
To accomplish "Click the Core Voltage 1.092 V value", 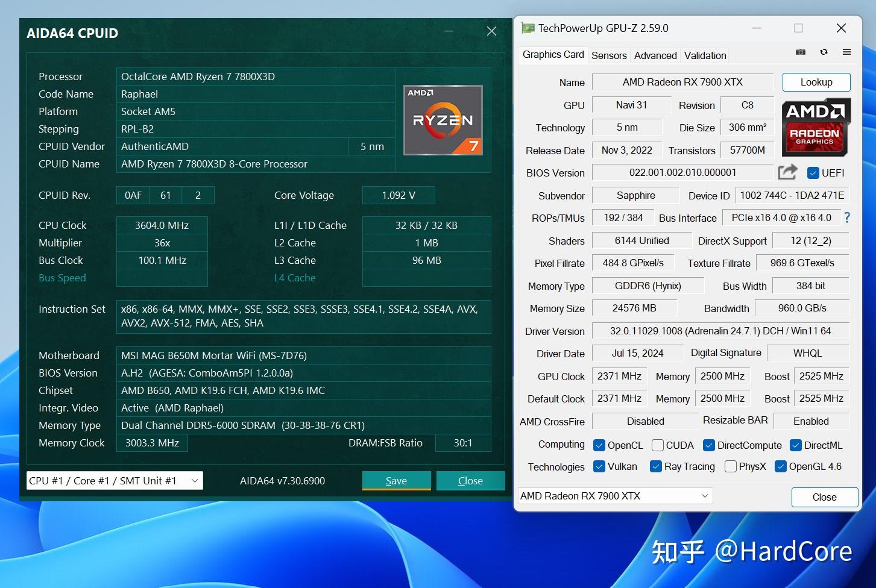I will pos(399,195).
